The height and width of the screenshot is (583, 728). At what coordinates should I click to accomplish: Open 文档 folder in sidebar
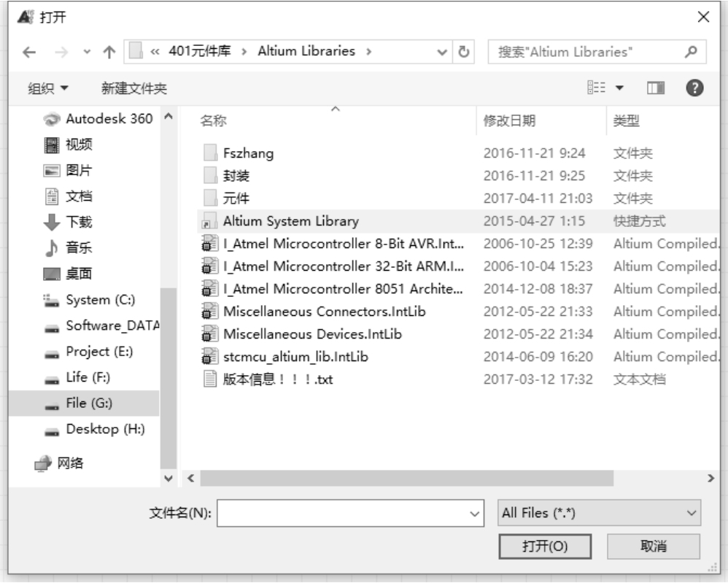tap(68, 196)
